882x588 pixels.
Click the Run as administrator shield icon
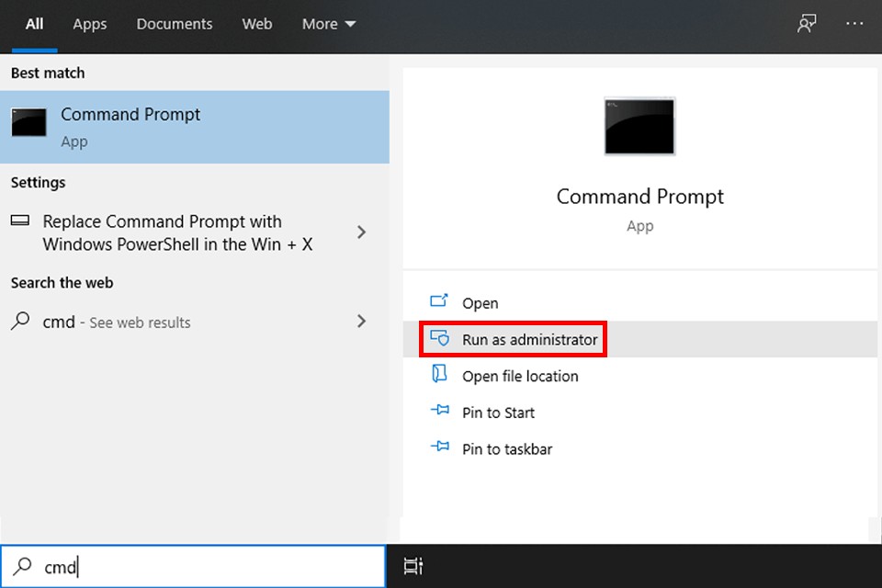(x=441, y=339)
